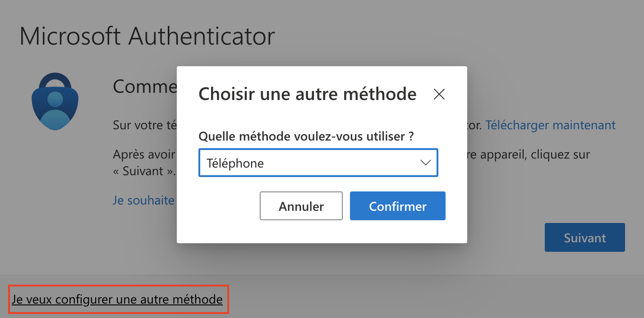Image resolution: width=644 pixels, height=318 pixels.
Task: Click the dimmed Suivant button
Action: pos(584,238)
